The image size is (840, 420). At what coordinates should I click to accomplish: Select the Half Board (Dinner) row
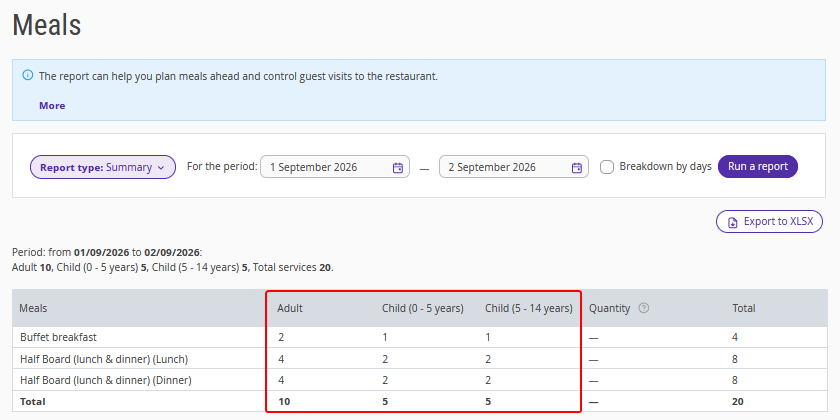pos(419,380)
